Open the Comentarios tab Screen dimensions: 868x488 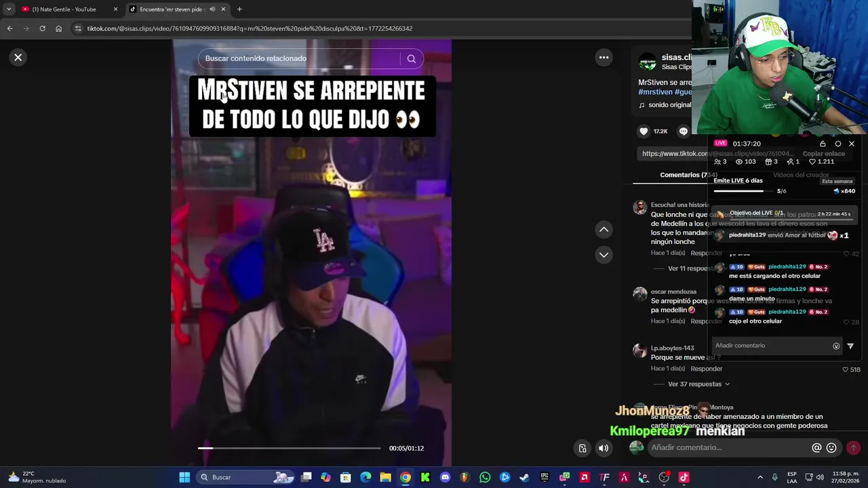click(x=688, y=175)
